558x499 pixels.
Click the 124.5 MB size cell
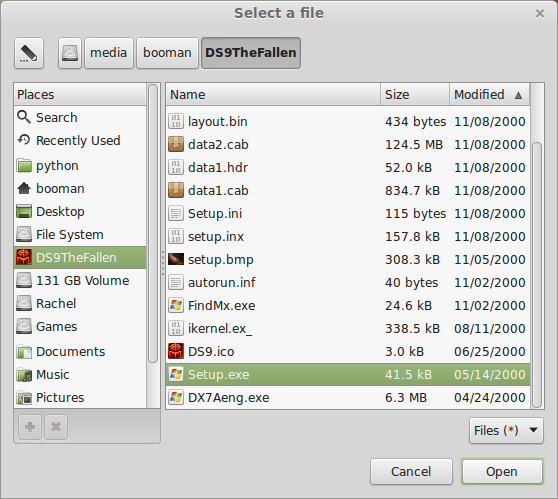click(x=414, y=145)
